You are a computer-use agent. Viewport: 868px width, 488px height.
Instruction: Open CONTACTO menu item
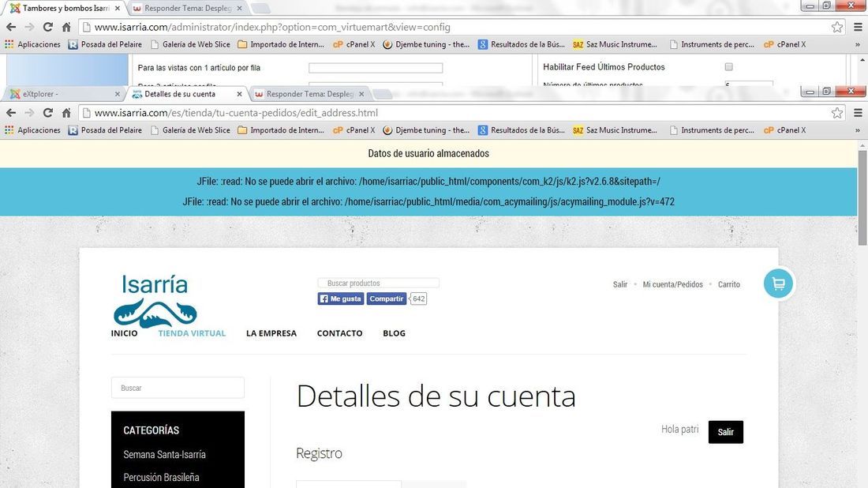pos(339,333)
